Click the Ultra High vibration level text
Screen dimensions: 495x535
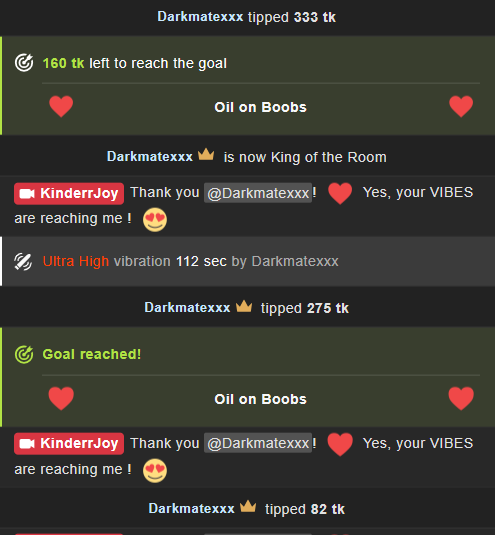76,261
